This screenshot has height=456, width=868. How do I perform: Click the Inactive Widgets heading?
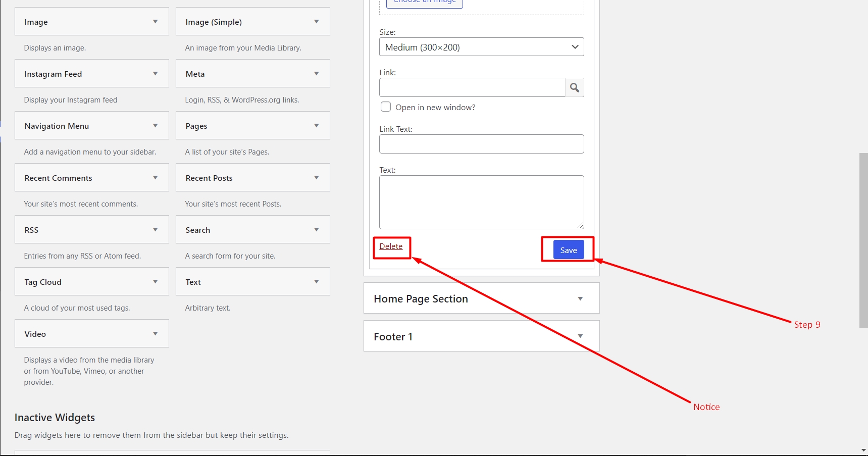click(x=55, y=418)
